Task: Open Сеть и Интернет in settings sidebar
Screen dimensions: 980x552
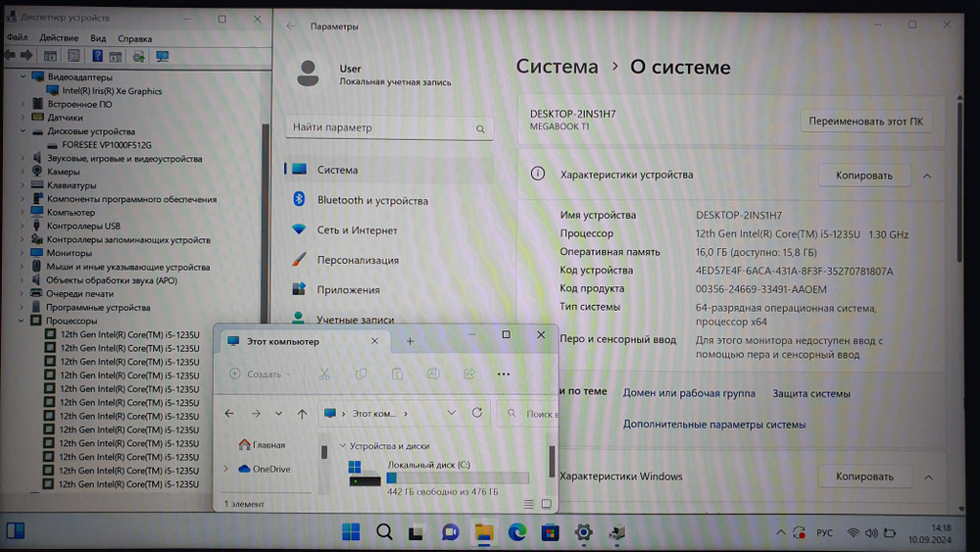Action: pyautogui.click(x=357, y=230)
